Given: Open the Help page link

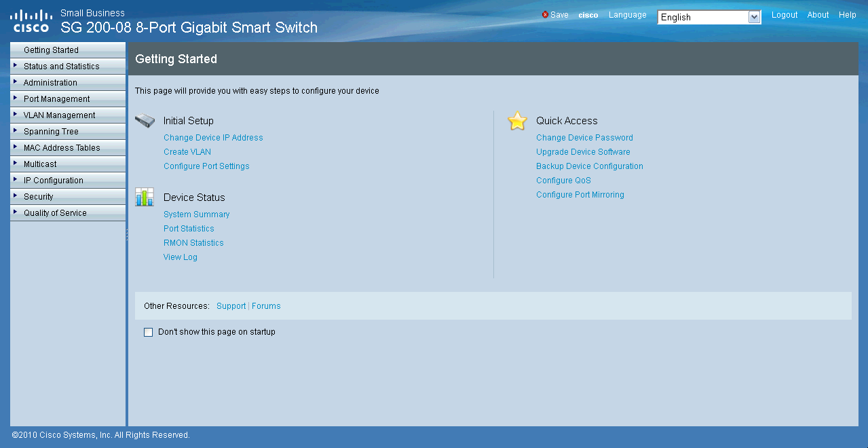Looking at the screenshot, I should pos(847,15).
